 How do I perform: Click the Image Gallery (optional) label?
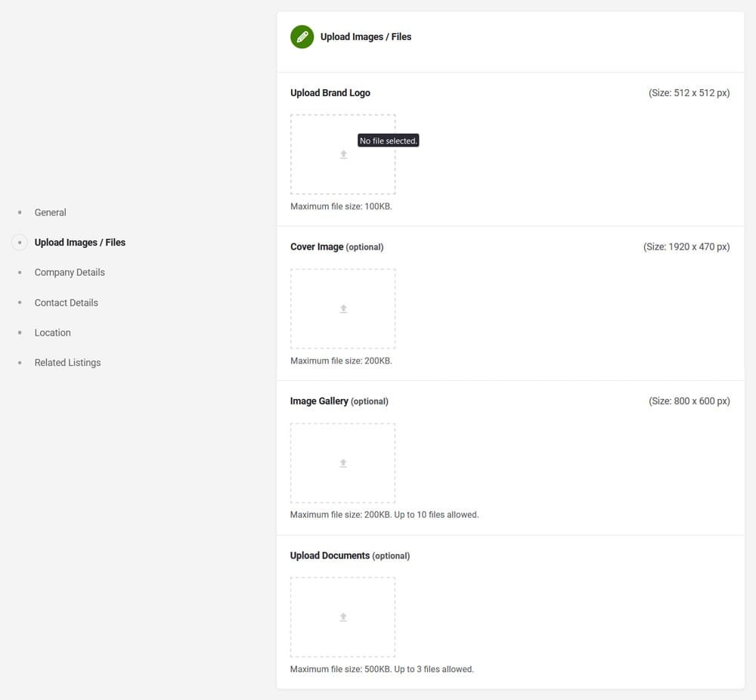point(339,401)
